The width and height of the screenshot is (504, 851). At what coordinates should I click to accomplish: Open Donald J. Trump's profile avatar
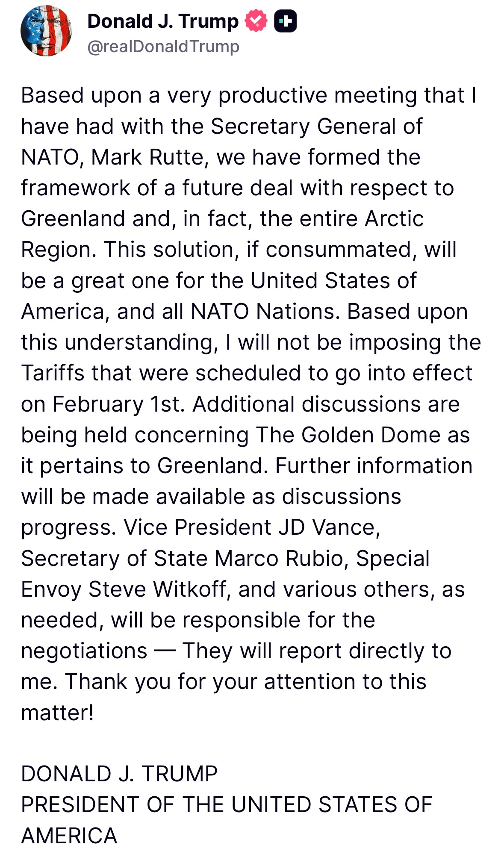tap(46, 31)
